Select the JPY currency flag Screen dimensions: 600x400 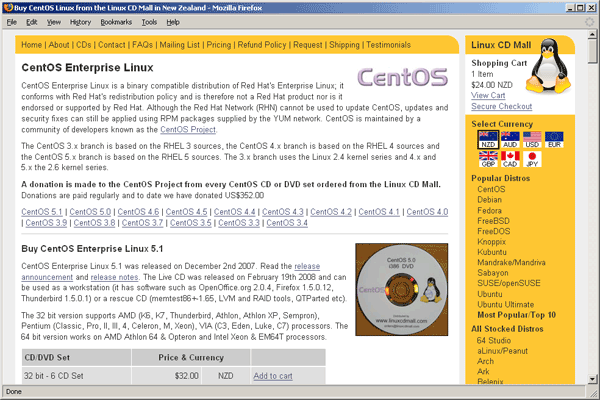(x=532, y=159)
